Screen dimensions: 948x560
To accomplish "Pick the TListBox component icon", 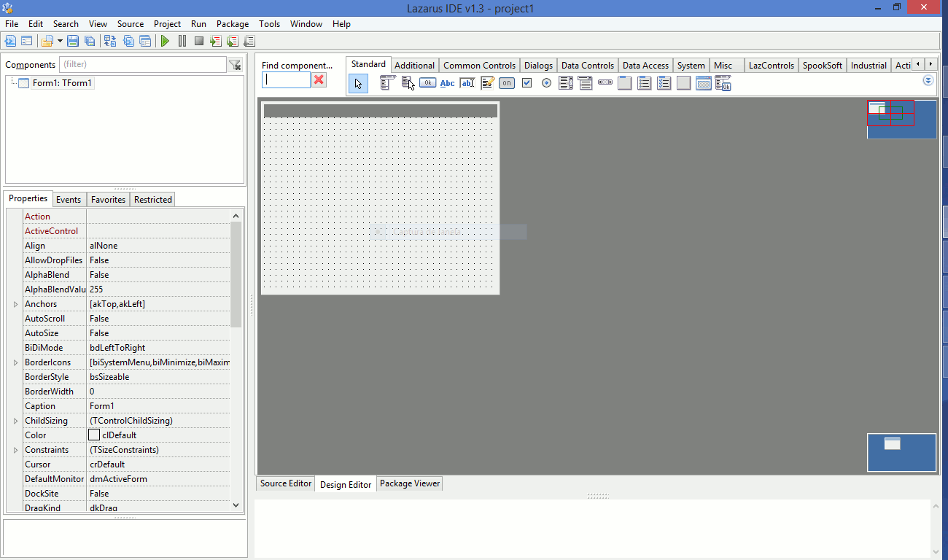I will [566, 83].
